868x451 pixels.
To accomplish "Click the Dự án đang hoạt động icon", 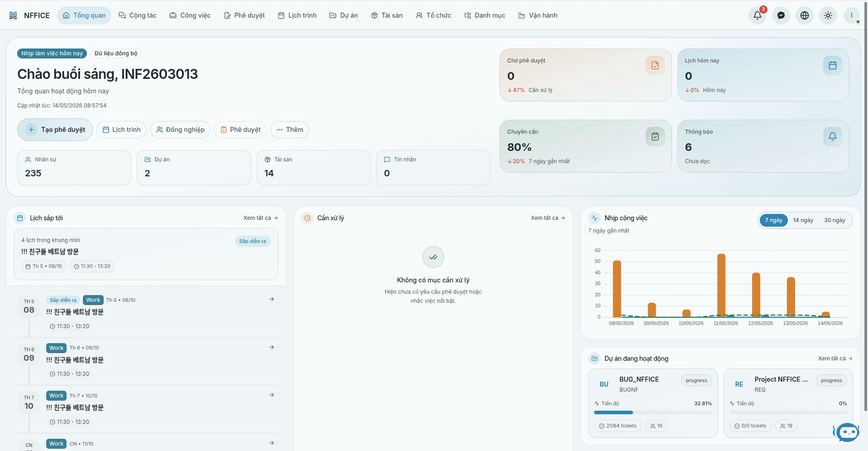I will coord(595,359).
